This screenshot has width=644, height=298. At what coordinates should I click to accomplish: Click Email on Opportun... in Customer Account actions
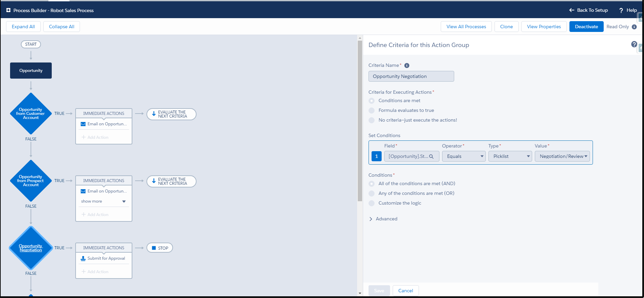pyautogui.click(x=107, y=124)
